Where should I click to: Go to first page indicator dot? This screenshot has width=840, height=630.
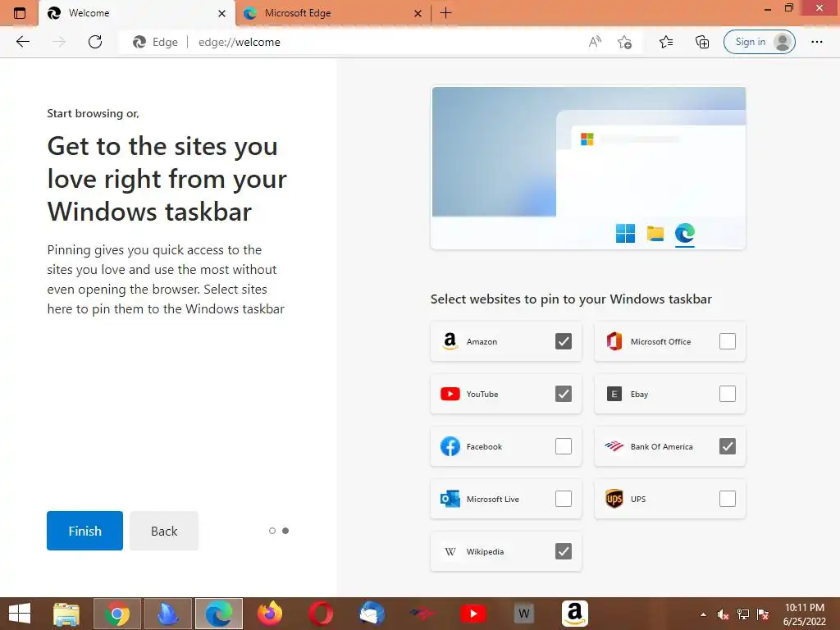coord(272,531)
